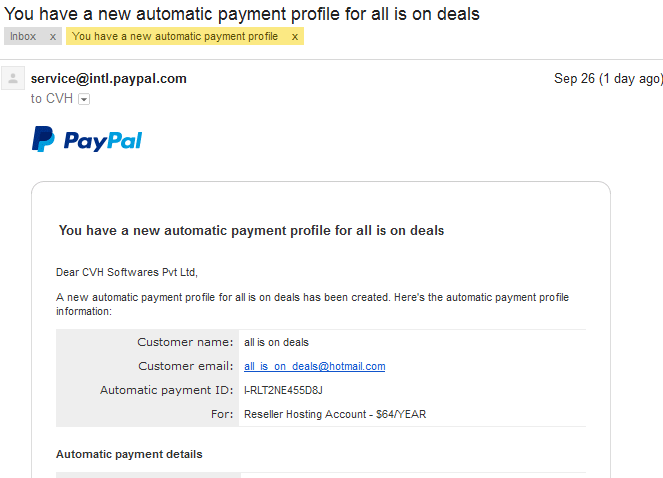
Task: Click the bold heading inside the email card
Action: pyautogui.click(x=251, y=231)
